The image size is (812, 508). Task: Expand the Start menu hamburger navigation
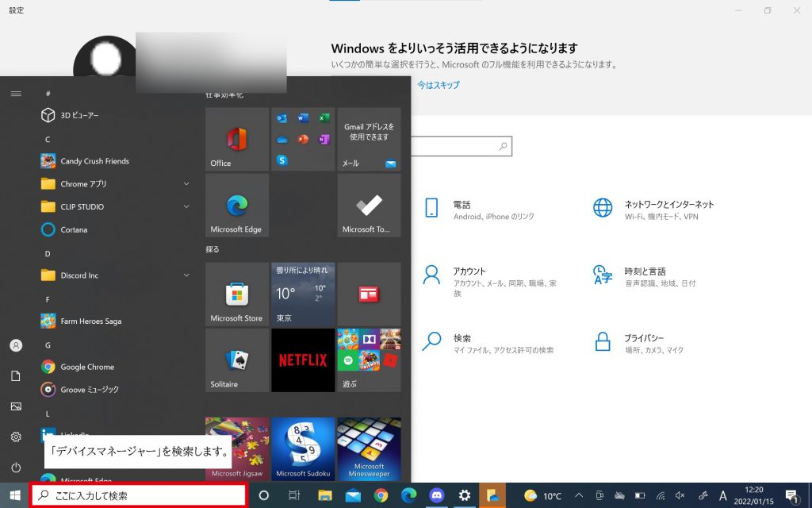click(16, 94)
